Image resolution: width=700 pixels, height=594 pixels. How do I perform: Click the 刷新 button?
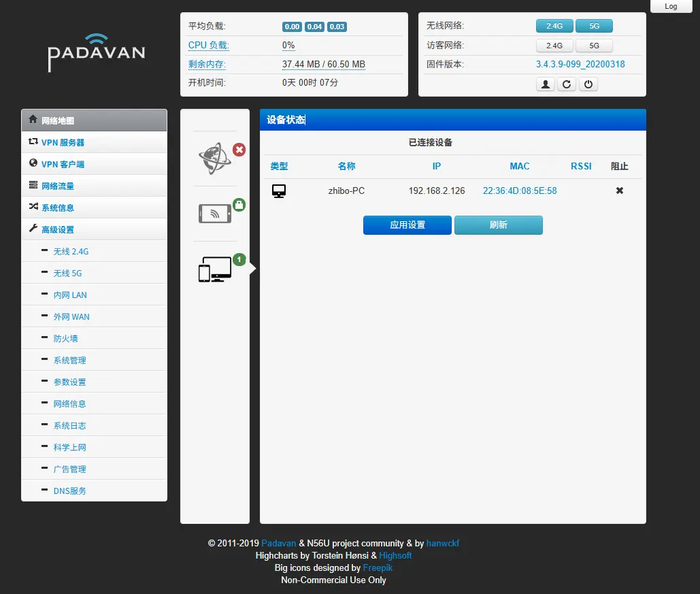[499, 225]
